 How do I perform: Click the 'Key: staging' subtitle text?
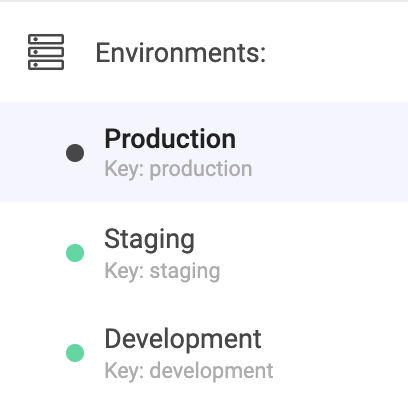pyautogui.click(x=162, y=271)
